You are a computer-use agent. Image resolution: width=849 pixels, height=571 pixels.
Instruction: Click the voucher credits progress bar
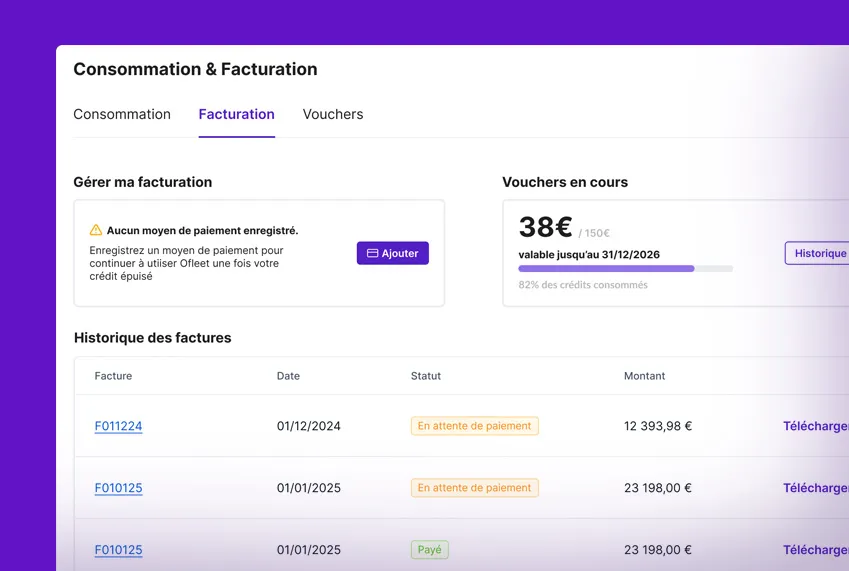pos(625,269)
